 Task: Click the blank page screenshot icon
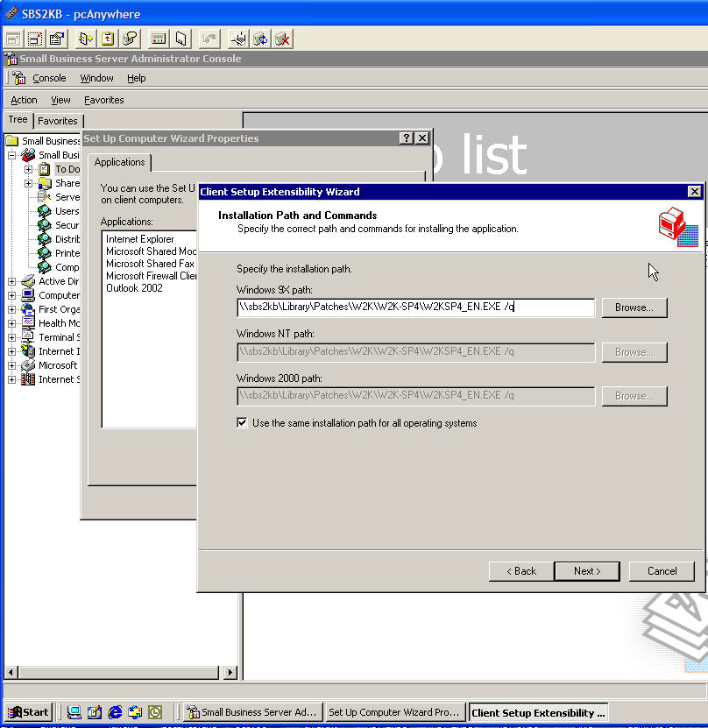click(181, 39)
